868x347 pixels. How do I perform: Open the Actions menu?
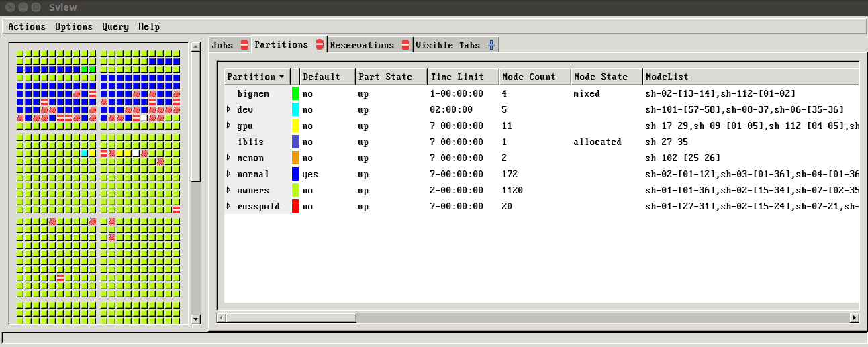(27, 26)
